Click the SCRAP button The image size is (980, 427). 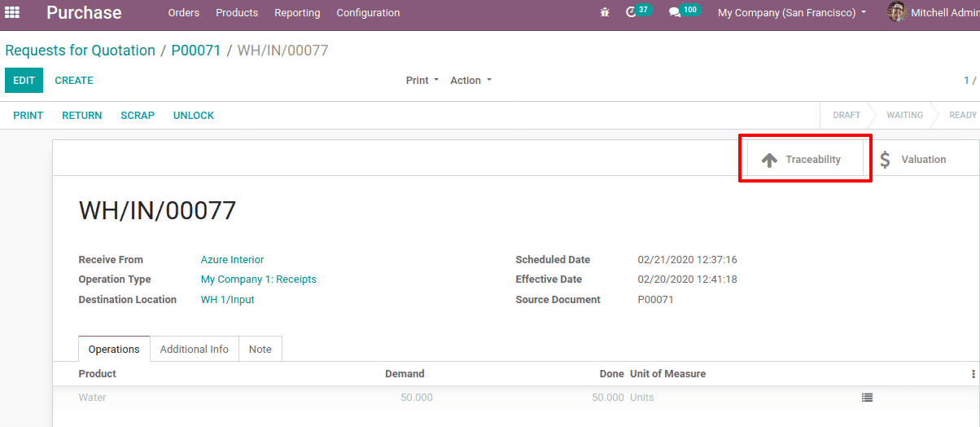click(x=138, y=116)
